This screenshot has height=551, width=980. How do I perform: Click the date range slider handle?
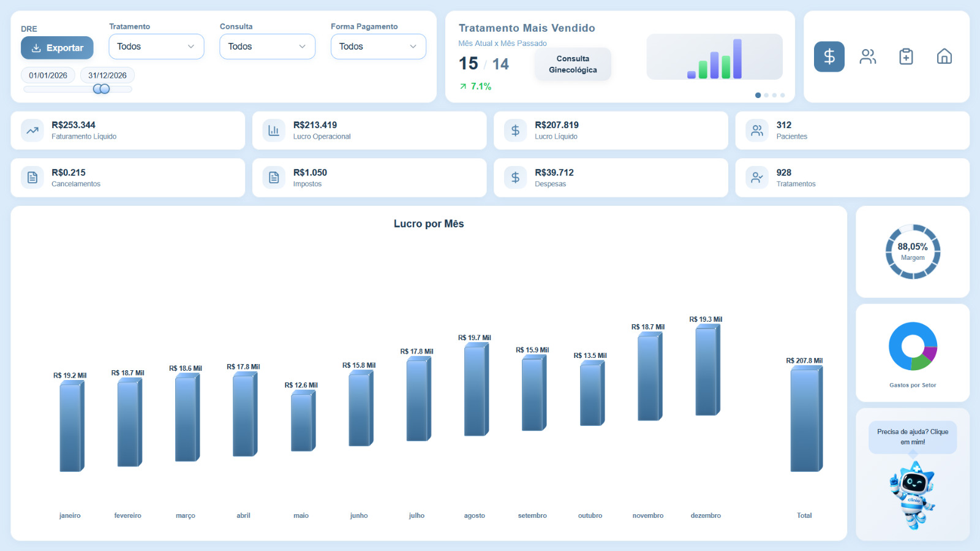[101, 89]
